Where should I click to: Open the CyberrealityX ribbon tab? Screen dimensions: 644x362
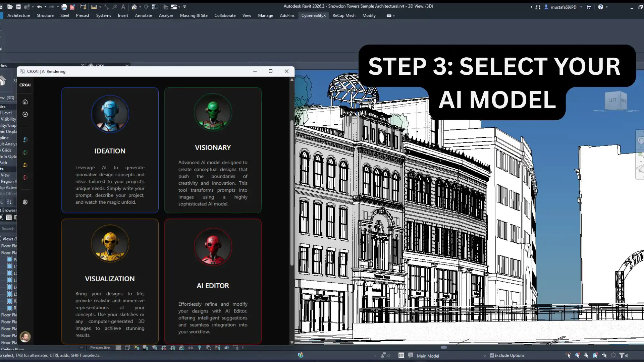313,15
